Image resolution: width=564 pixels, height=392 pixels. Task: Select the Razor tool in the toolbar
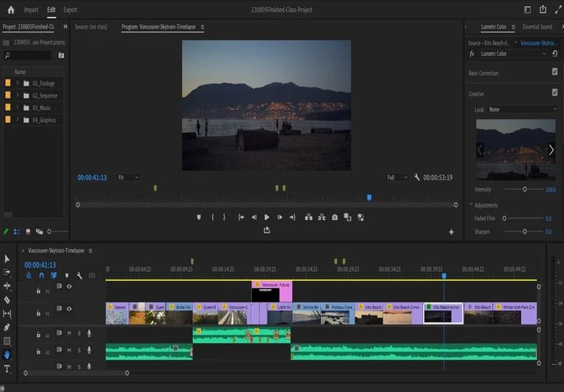tap(7, 300)
